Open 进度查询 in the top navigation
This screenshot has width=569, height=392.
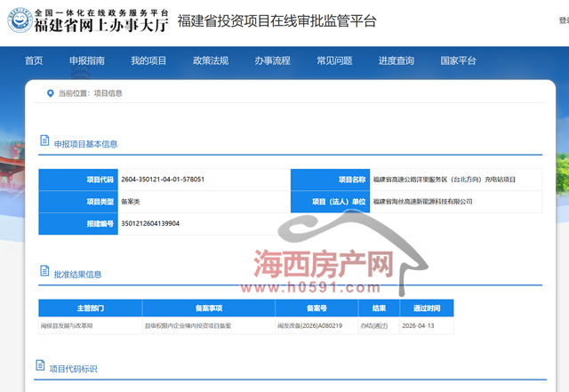pyautogui.click(x=397, y=60)
